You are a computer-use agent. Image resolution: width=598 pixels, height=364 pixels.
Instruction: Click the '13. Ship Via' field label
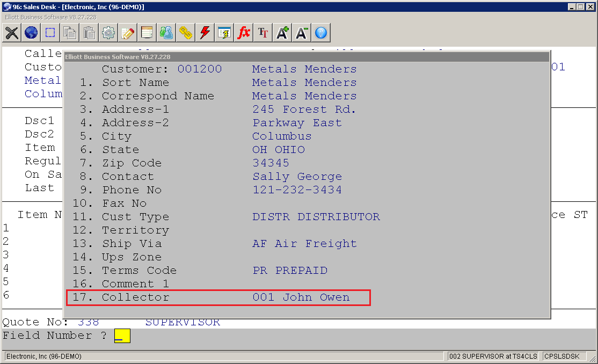tap(116, 243)
